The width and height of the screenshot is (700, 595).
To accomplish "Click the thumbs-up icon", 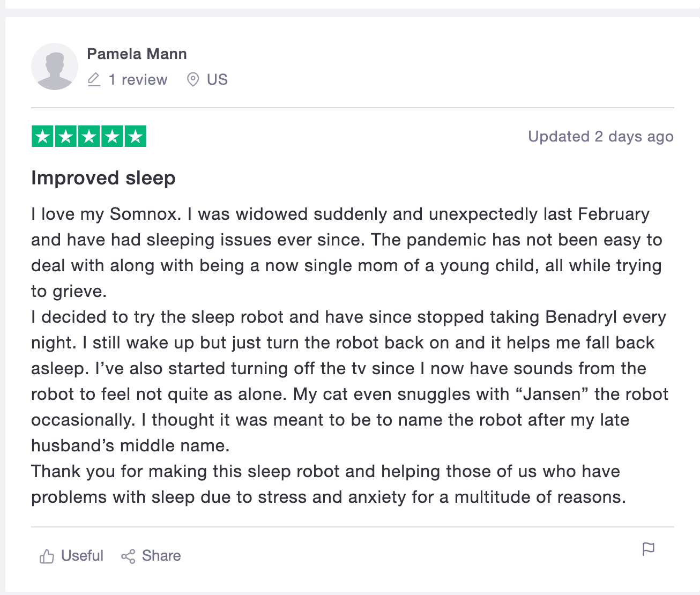I will 47,556.
